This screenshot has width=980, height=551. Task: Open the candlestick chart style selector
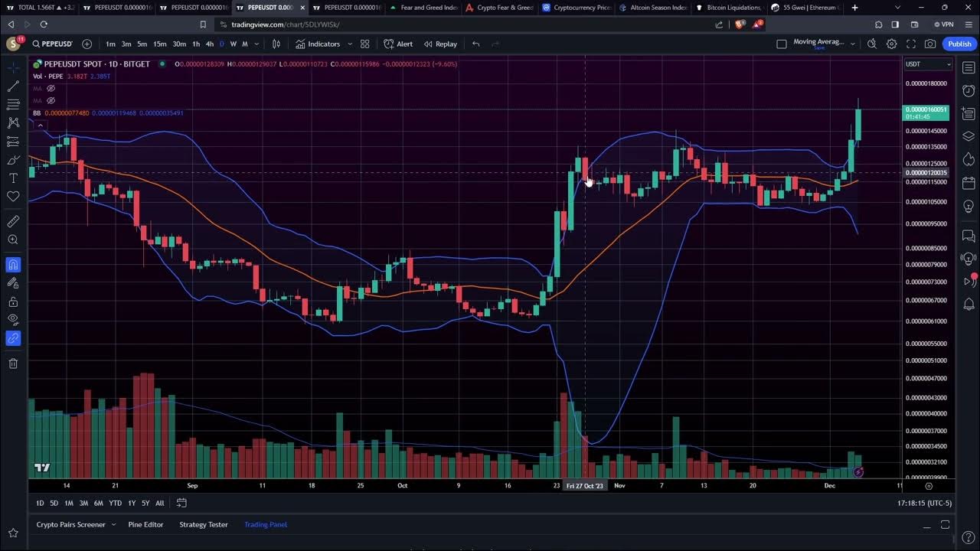coord(276,44)
